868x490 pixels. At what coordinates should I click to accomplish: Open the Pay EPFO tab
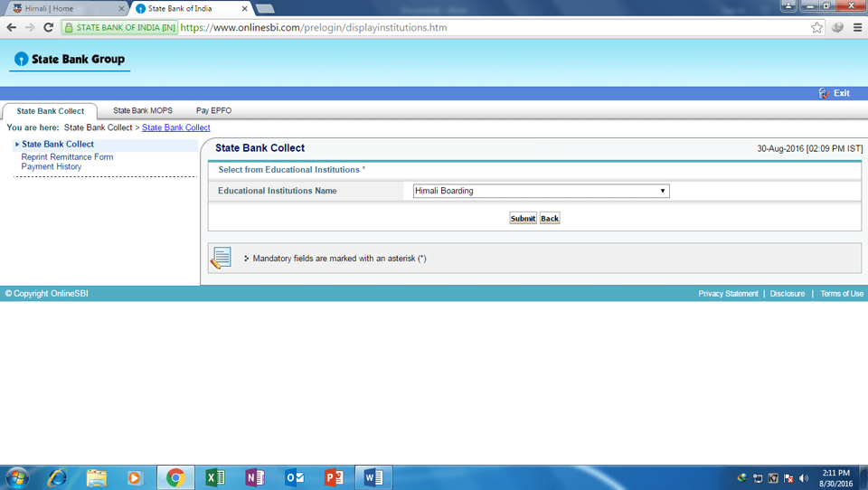tap(213, 110)
